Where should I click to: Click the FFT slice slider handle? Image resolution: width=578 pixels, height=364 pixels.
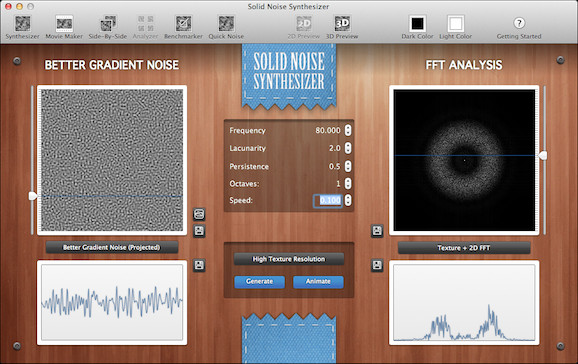543,155
